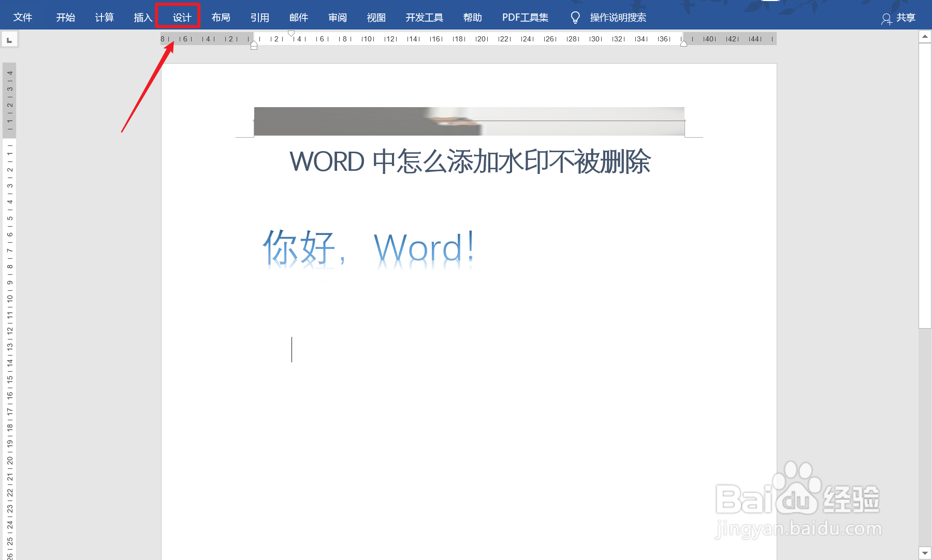The width and height of the screenshot is (932, 560).
Task: Open the 文件 menu
Action: tap(23, 16)
